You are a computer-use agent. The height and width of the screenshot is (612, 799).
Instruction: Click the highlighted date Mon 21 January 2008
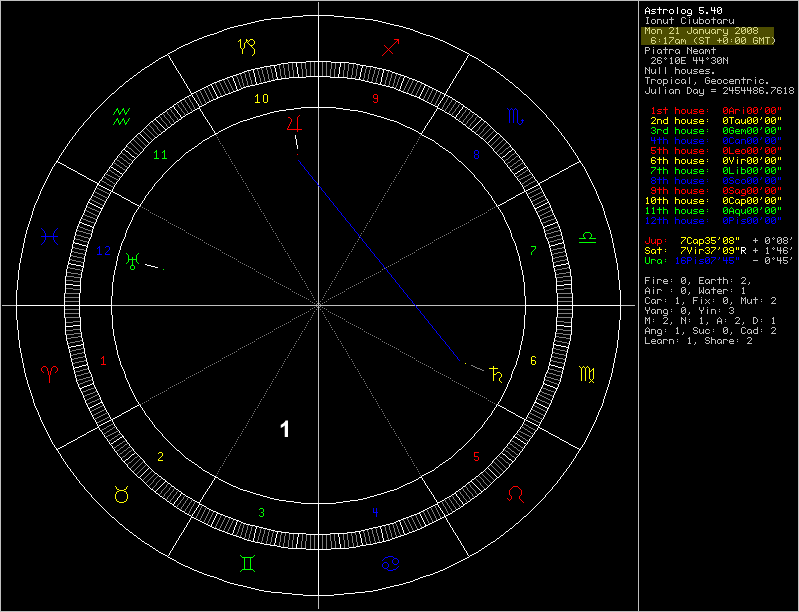click(x=700, y=31)
